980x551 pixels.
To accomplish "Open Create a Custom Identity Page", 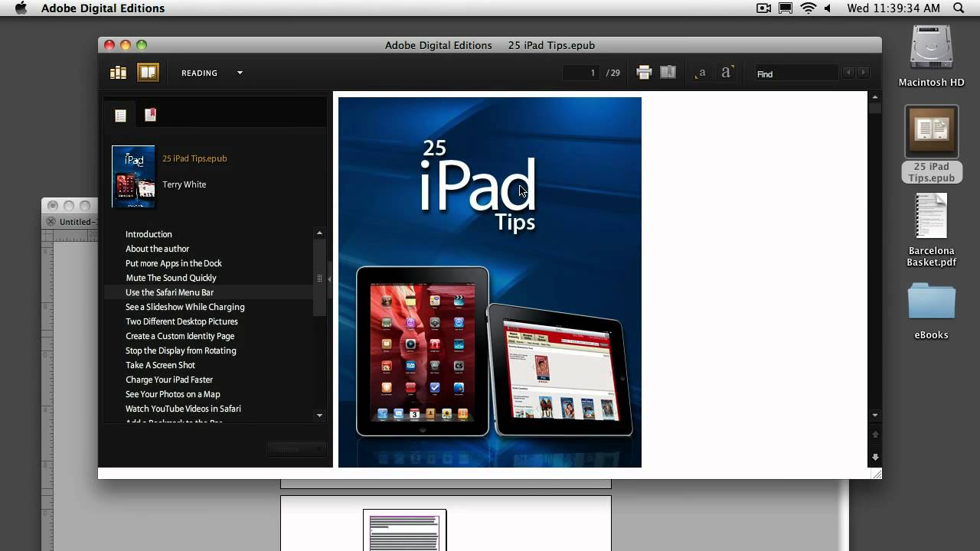I will tap(180, 336).
